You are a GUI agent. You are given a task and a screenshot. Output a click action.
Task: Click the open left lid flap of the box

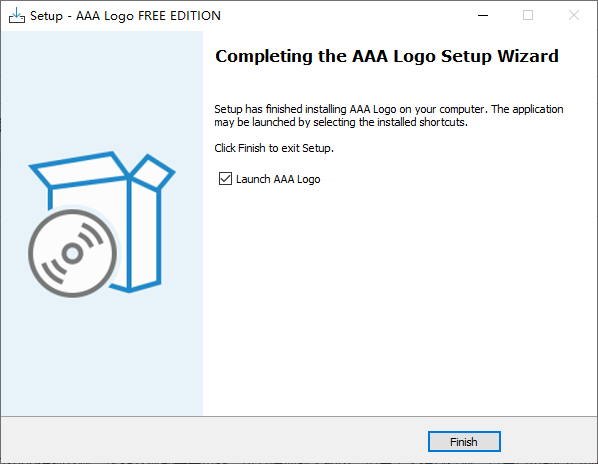tap(80, 170)
